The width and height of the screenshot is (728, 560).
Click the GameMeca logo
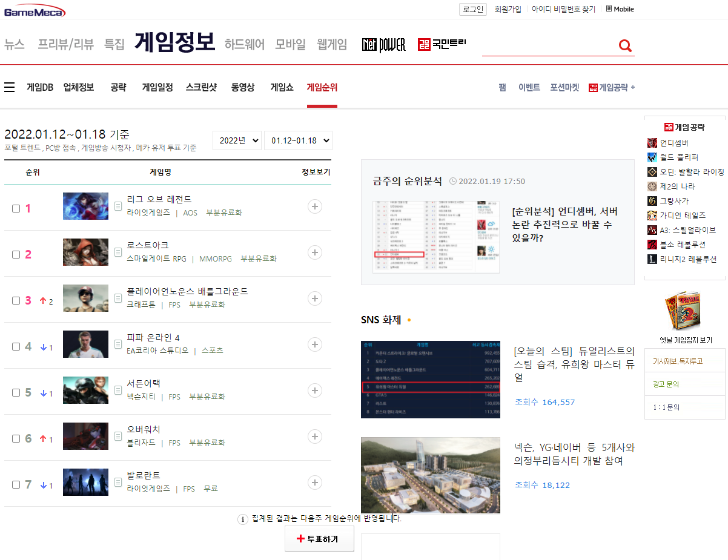coord(35,11)
